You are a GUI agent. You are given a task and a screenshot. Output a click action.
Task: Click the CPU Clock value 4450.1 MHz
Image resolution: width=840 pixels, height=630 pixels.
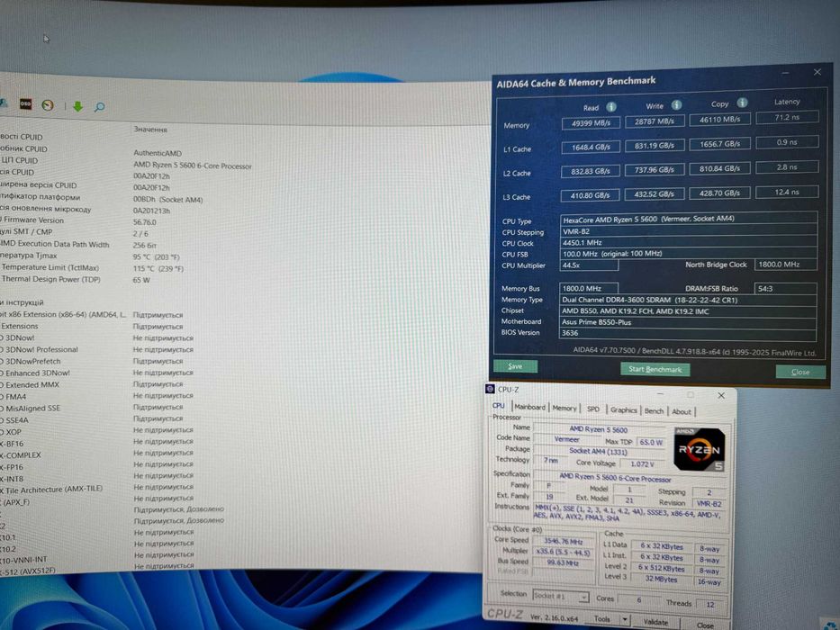click(x=689, y=242)
